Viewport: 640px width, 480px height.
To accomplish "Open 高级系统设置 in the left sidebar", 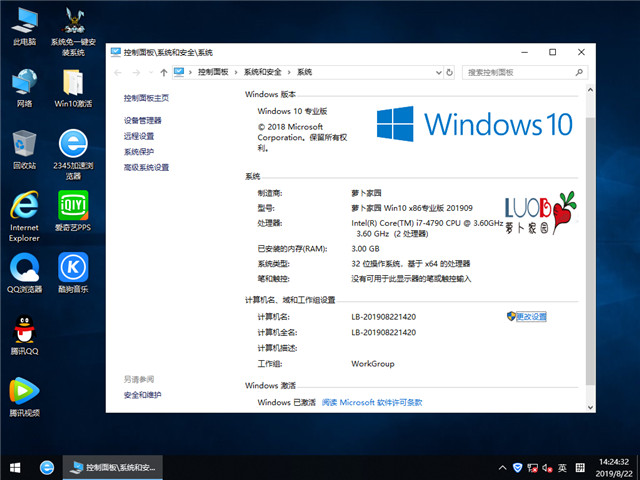I will (146, 167).
